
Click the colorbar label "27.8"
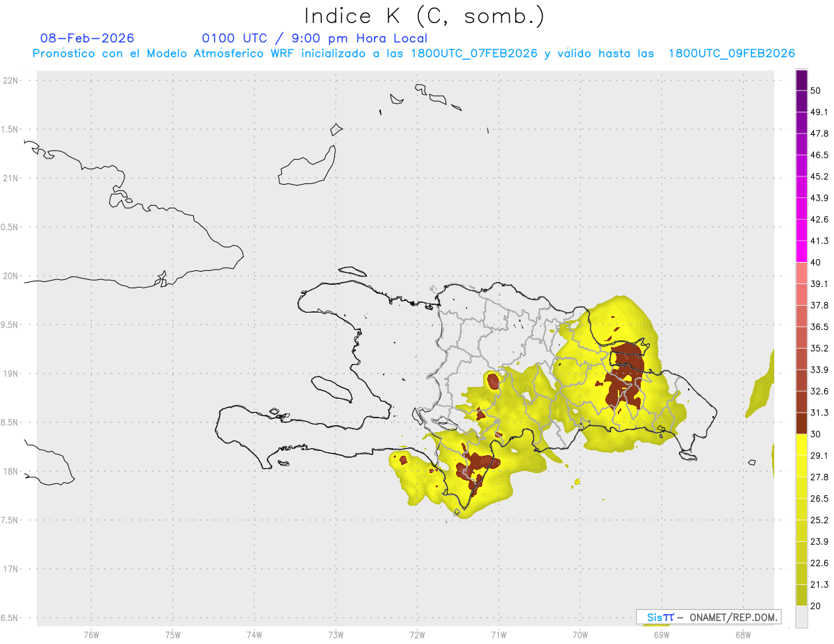click(819, 477)
